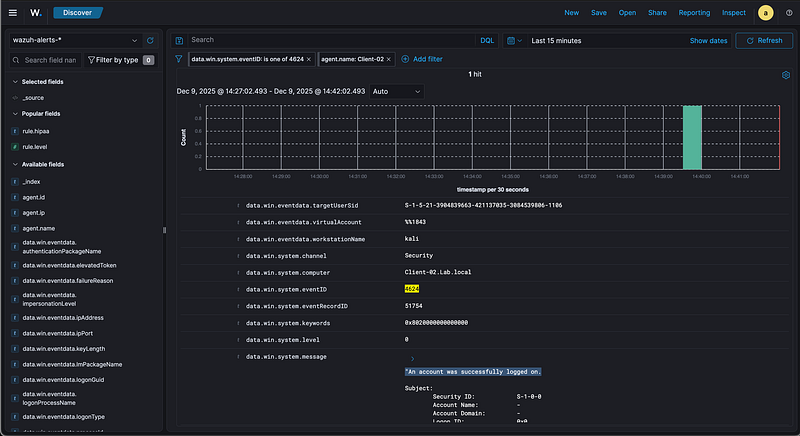Click Open in the top menu
800x436 pixels.
pos(627,13)
